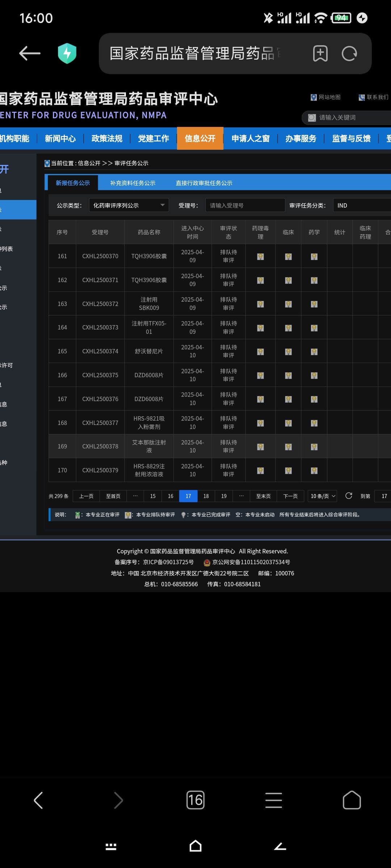Image resolution: width=391 pixels, height=868 pixels.
Task: Tap the Android system back button
Action: (280, 846)
